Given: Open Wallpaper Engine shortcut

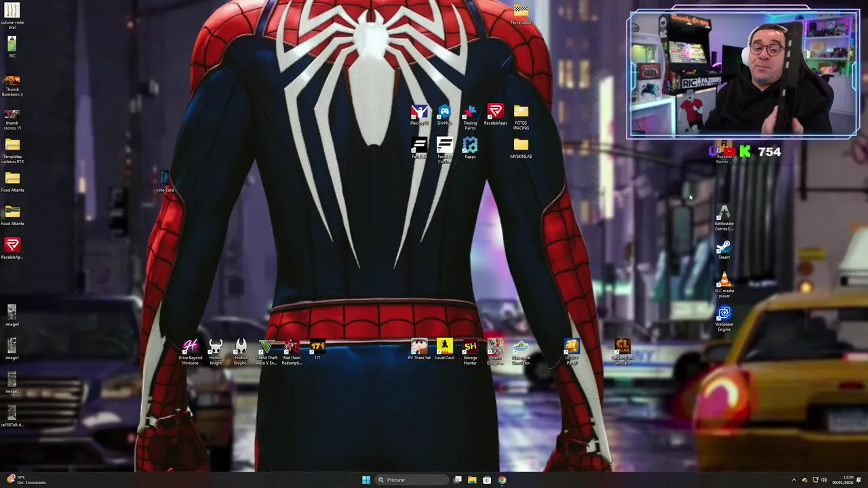Looking at the screenshot, I should pyautogui.click(x=724, y=319).
